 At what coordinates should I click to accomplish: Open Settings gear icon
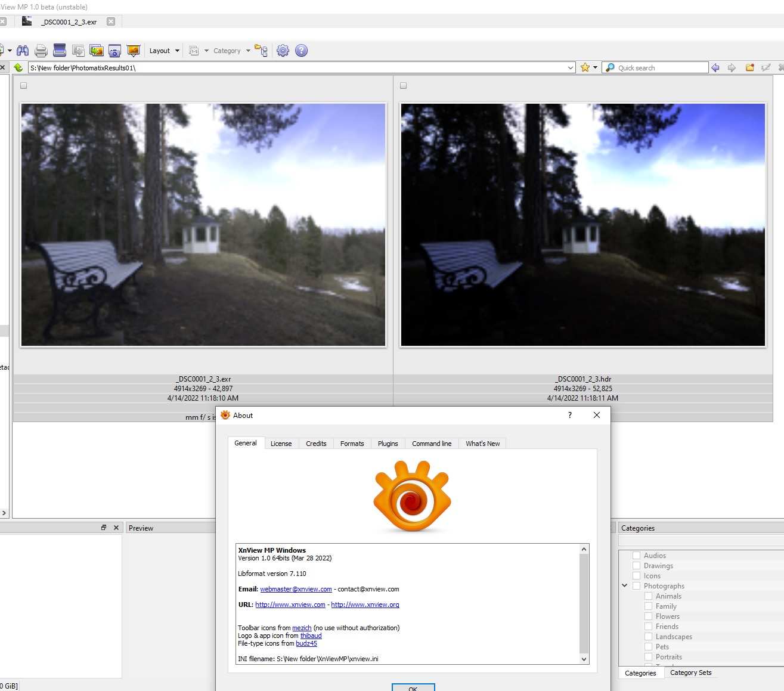click(x=283, y=51)
